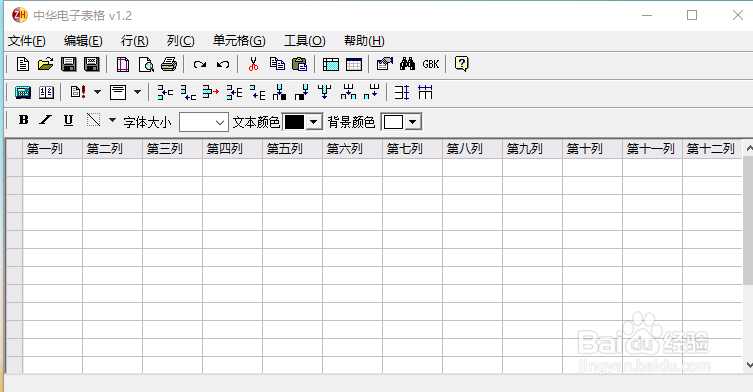Click the black 文本颜色 color swatch
This screenshot has height=392, width=753.
coord(294,122)
